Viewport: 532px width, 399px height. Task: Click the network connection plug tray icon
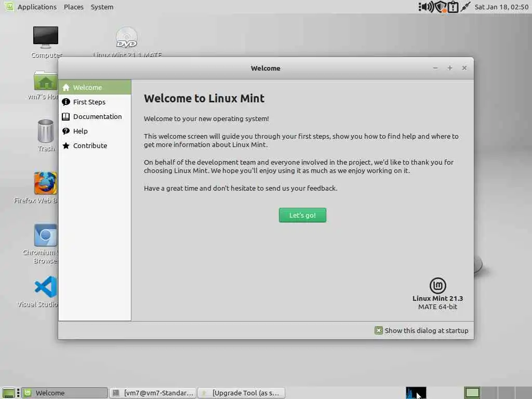pos(465,7)
